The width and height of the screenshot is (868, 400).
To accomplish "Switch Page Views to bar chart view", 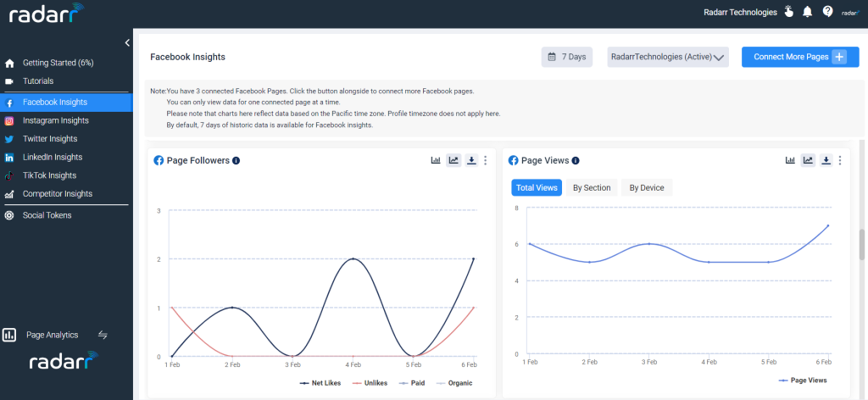I will pos(790,160).
